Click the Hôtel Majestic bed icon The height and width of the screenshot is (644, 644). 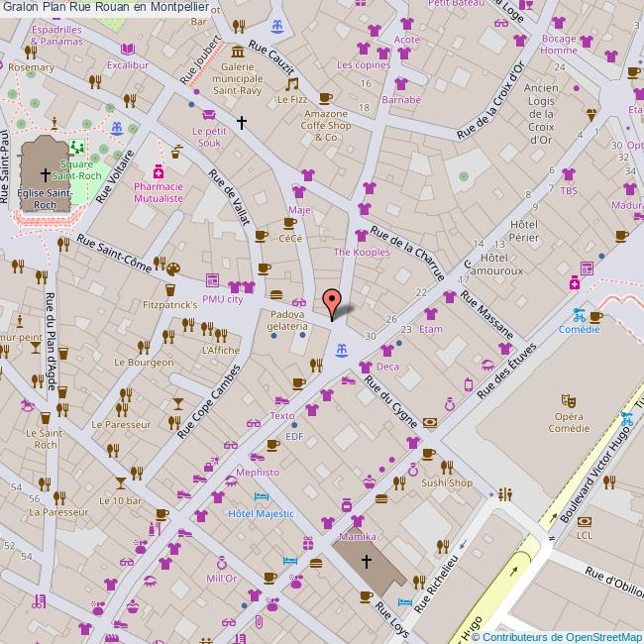click(x=261, y=497)
